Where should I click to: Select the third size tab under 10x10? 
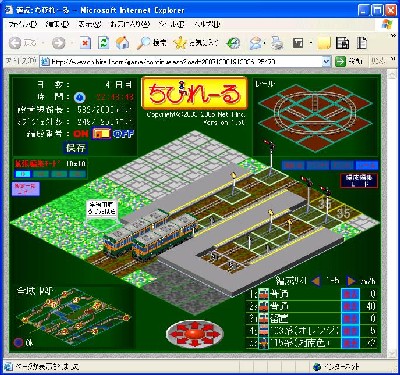point(59,174)
